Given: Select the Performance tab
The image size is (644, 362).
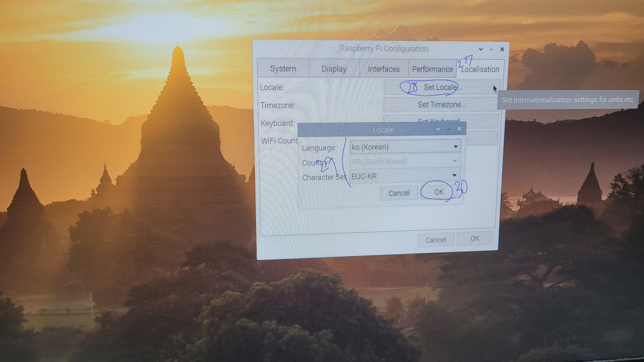Looking at the screenshot, I should click(433, 69).
